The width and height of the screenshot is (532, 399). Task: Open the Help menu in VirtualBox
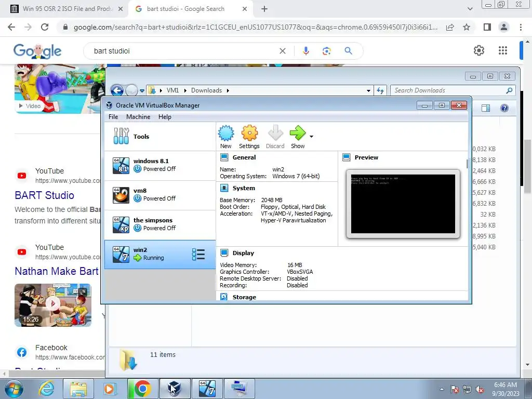point(165,117)
